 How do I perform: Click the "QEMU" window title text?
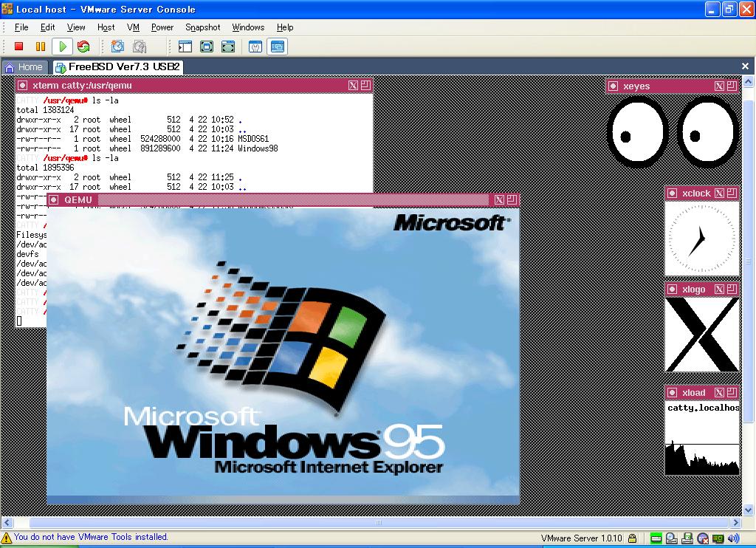pos(78,199)
